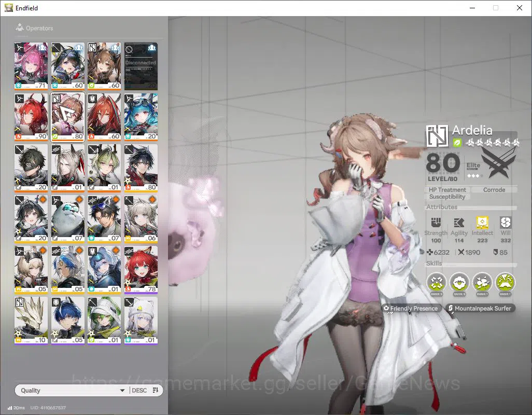Click the HP cross icon beside 6232
Image resolution: width=532 pixels, height=415 pixels.
click(x=429, y=252)
